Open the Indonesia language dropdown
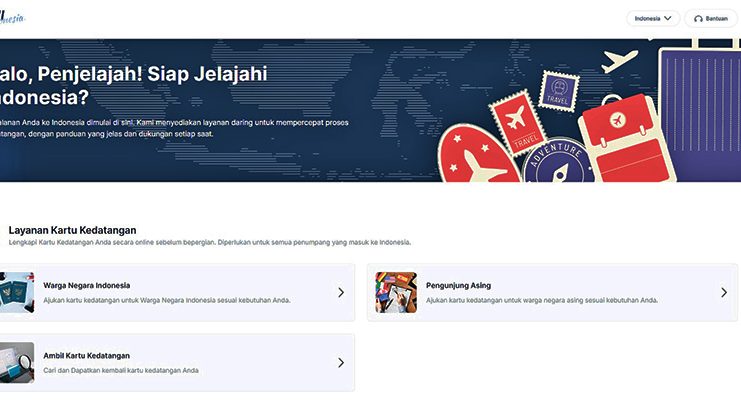 pos(652,18)
